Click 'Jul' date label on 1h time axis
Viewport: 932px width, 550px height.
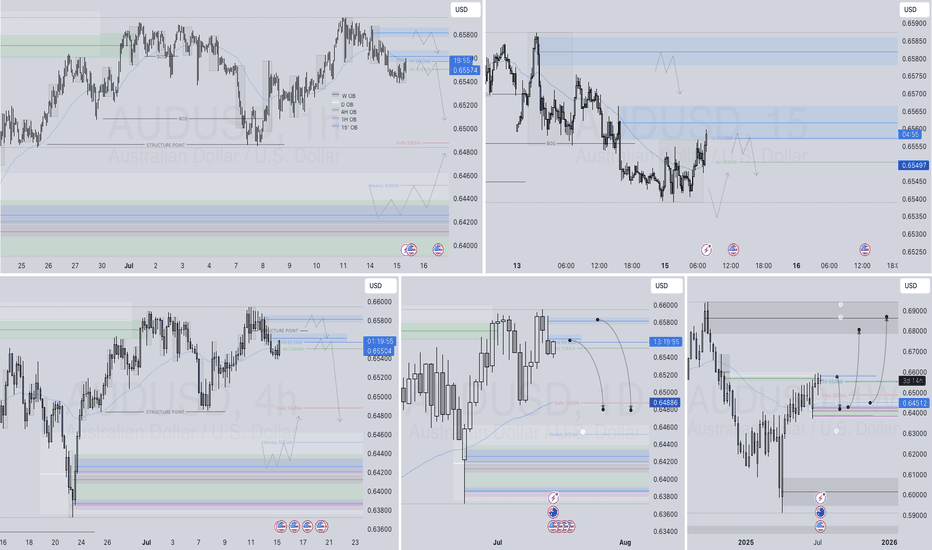[x=129, y=266]
